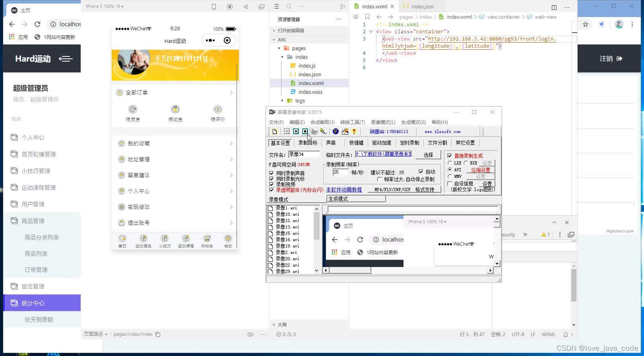Click the mini program capsule close circle
Image resolution: width=644 pixels, height=356 pixels.
coord(227,41)
